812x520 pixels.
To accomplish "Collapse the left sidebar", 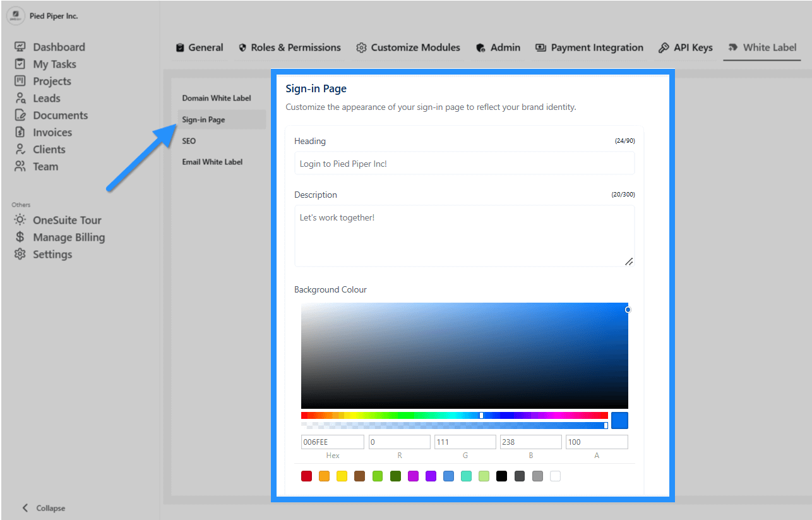I will (44, 508).
